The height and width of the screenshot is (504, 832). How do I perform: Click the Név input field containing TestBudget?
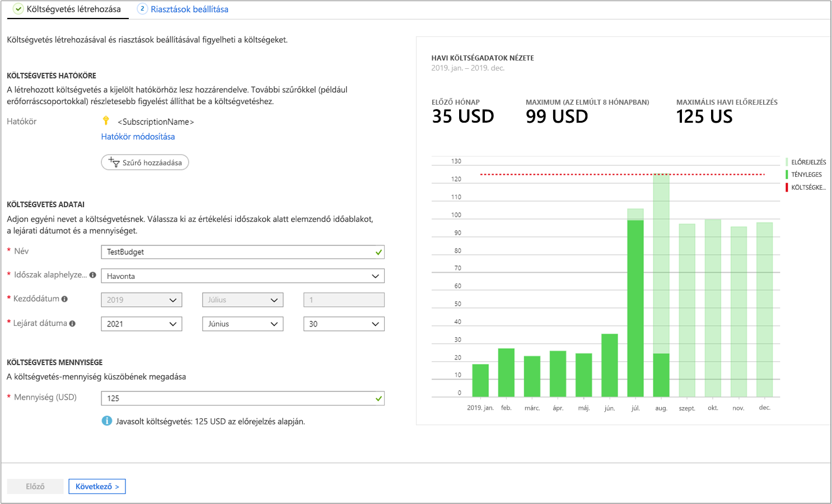[243, 252]
